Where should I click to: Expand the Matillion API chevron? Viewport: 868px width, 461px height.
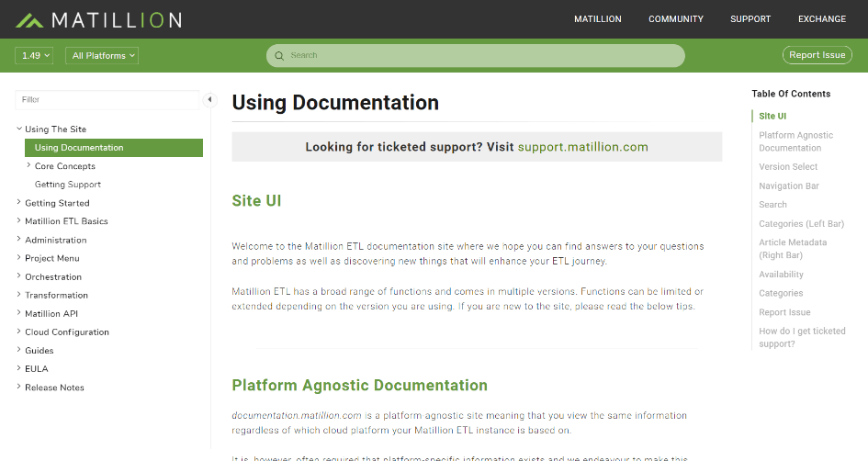coord(18,313)
